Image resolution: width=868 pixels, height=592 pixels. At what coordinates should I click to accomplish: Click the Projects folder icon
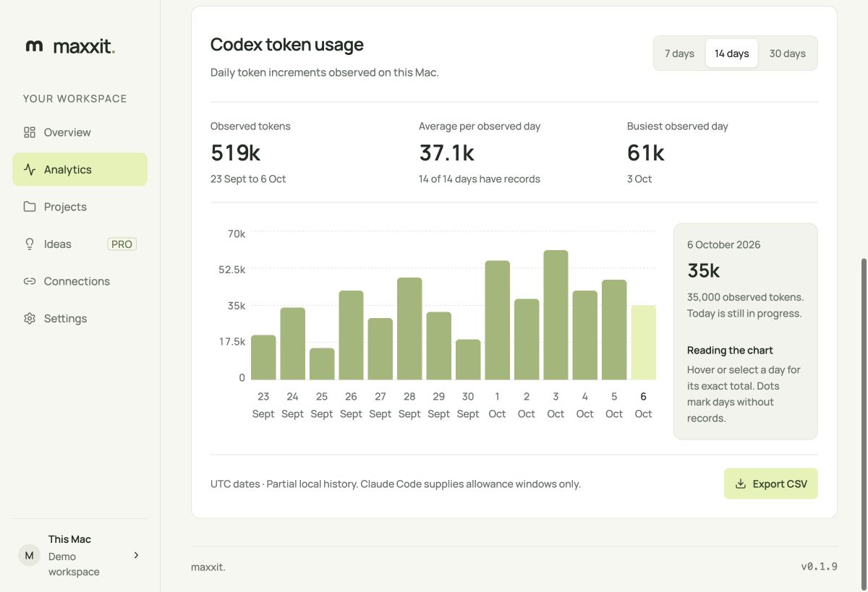[30, 207]
